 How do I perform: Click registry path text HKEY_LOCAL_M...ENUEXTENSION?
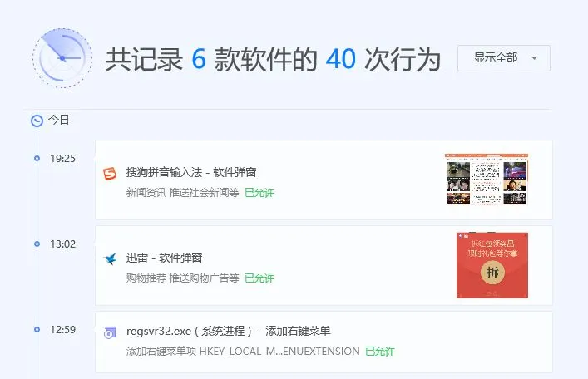(279, 352)
